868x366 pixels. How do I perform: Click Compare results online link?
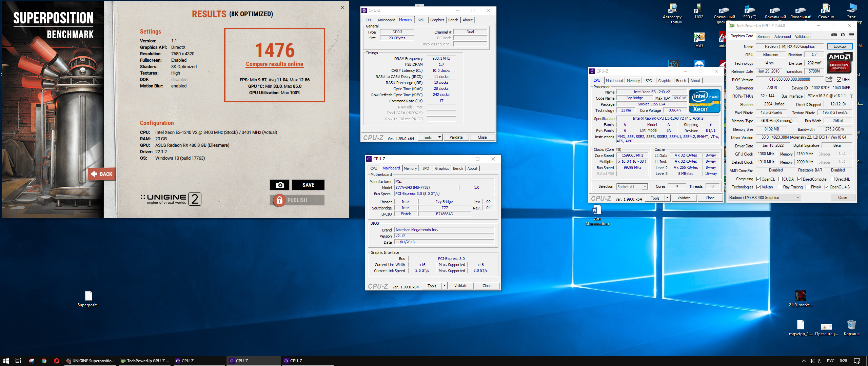click(274, 64)
